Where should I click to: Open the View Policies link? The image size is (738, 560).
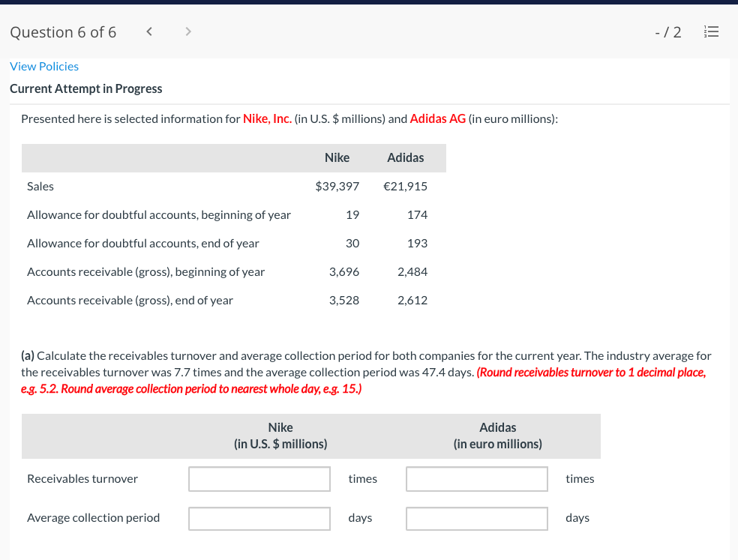pyautogui.click(x=43, y=66)
